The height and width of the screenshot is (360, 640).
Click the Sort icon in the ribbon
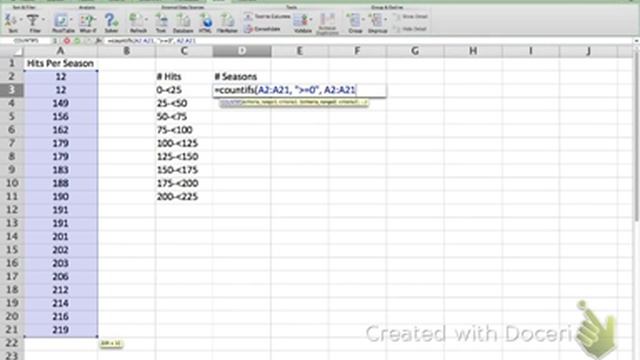[x=11, y=20]
